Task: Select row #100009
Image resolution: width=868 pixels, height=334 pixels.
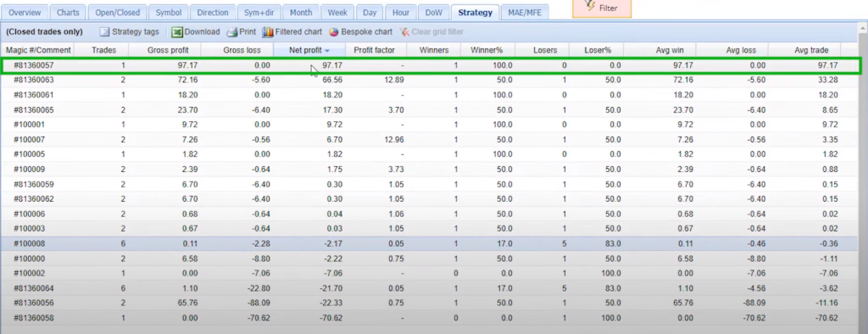Action: (x=430, y=169)
